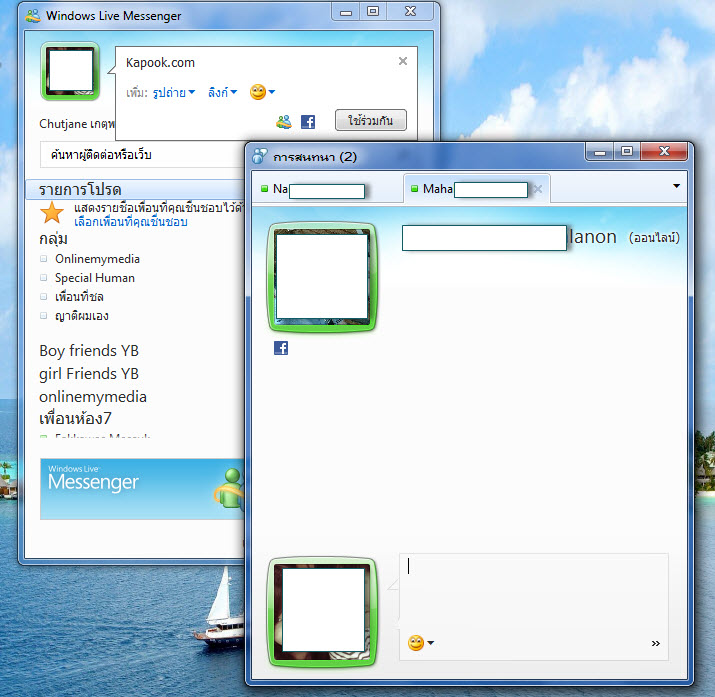This screenshot has width=715, height=697.
Task: Expand the onlinemymedia category
Action: (x=93, y=397)
